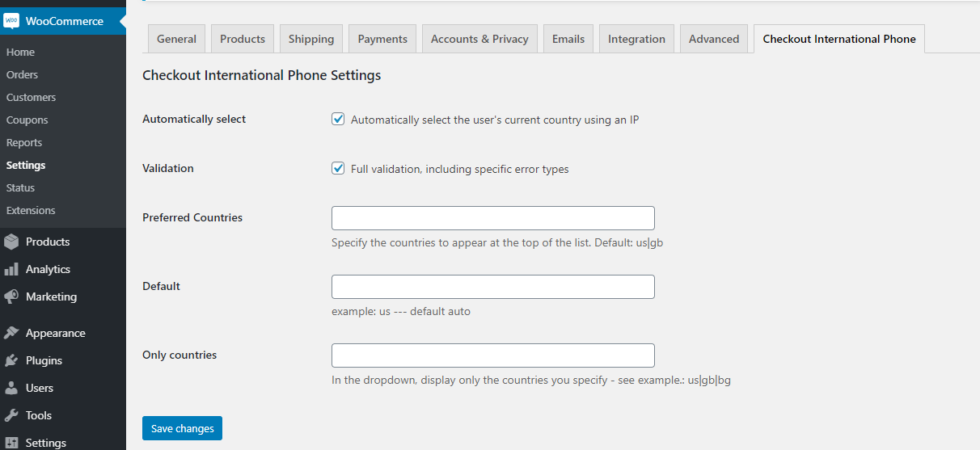Click the Default country input field
Screen dimensions: 980x450
coord(492,287)
